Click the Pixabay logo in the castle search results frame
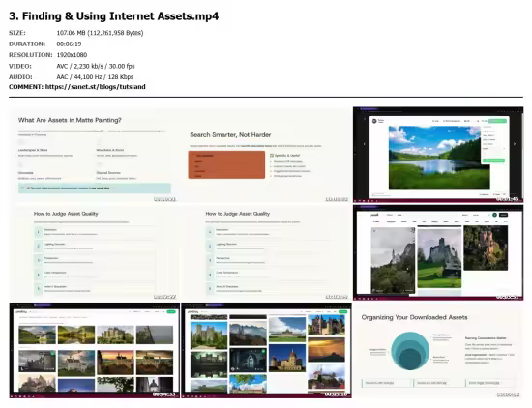The height and width of the screenshot is (408, 532). point(21,311)
